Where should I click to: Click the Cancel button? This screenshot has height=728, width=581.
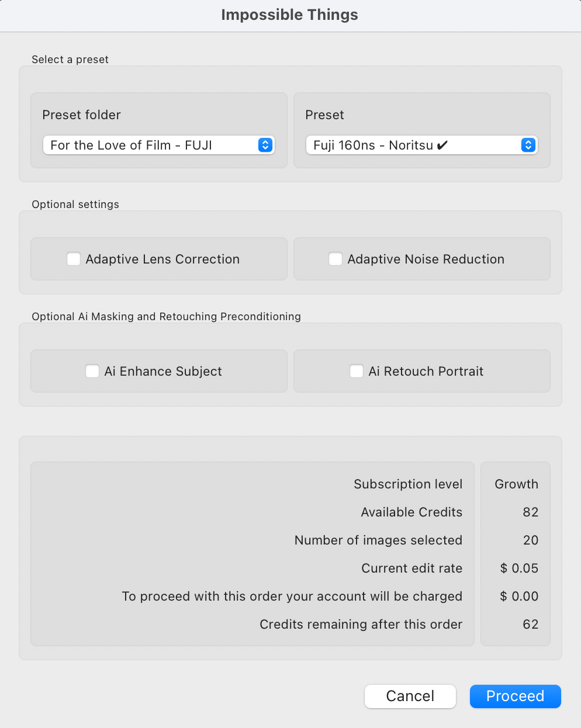(x=410, y=696)
